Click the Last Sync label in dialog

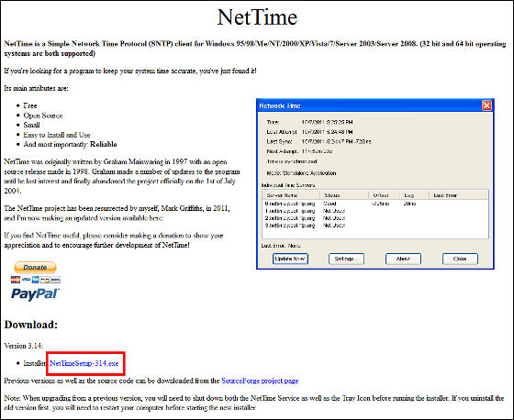click(x=279, y=141)
